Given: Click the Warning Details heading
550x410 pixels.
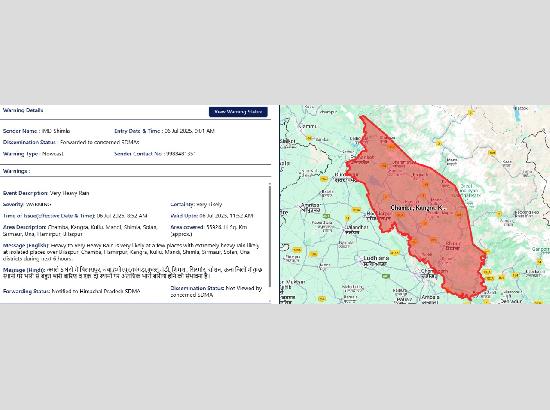Looking at the screenshot, I should pyautogui.click(x=23, y=110).
